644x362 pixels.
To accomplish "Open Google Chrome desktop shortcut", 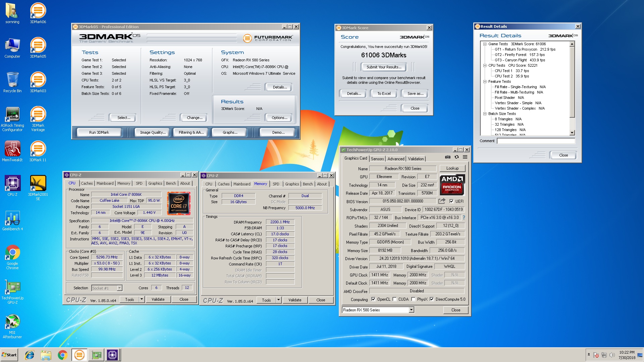I will (x=12, y=257).
